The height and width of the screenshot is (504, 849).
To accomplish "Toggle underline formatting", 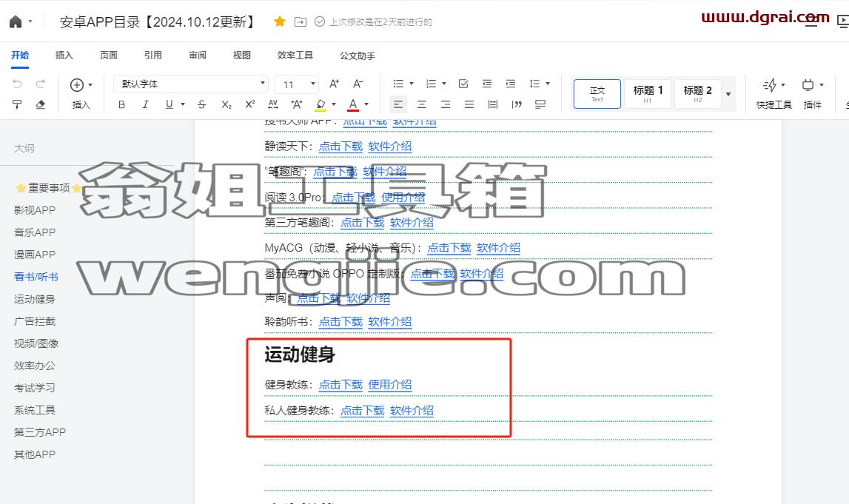I will click(170, 104).
